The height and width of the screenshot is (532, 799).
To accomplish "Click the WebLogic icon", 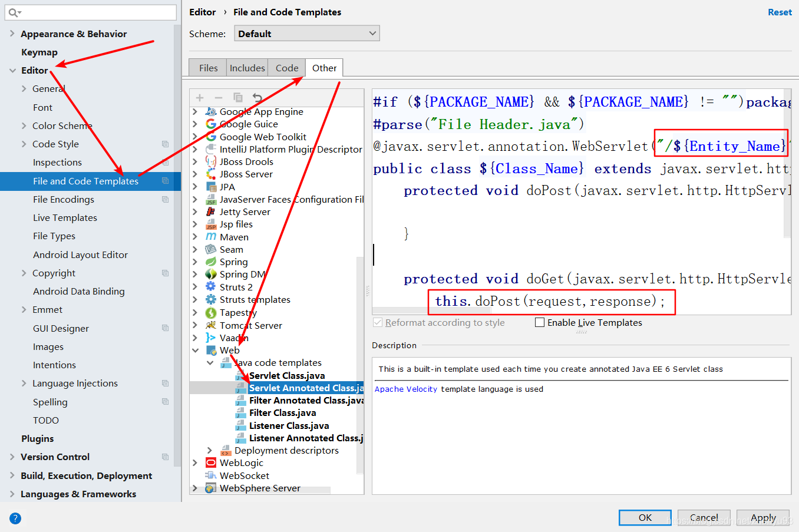I will [x=211, y=462].
